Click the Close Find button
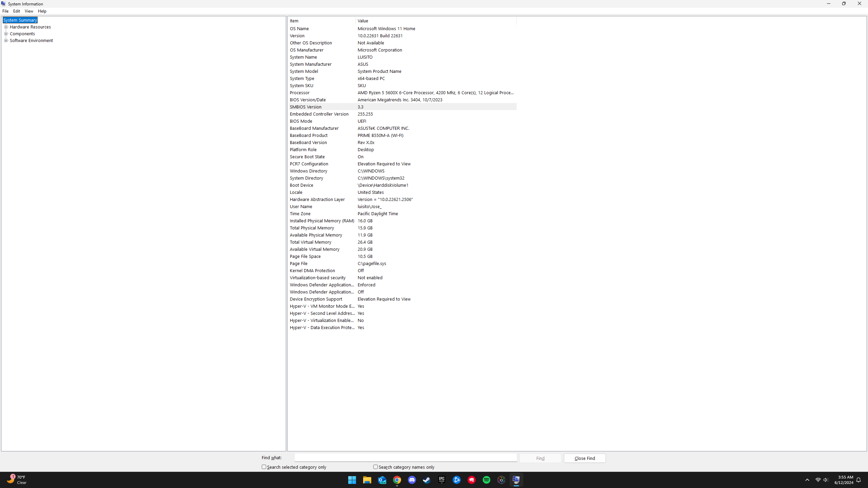This screenshot has height=488, width=868. 585,458
